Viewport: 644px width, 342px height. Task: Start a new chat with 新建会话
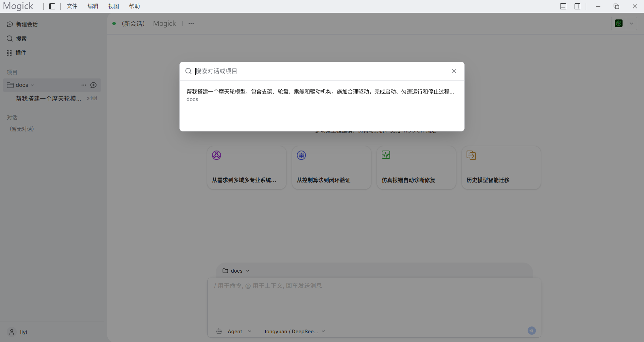pyautogui.click(x=22, y=24)
